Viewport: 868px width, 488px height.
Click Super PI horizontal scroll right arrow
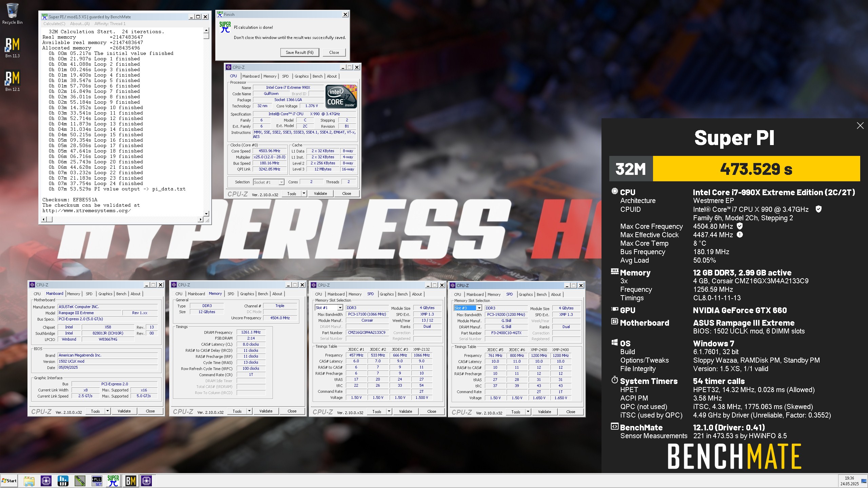click(200, 219)
